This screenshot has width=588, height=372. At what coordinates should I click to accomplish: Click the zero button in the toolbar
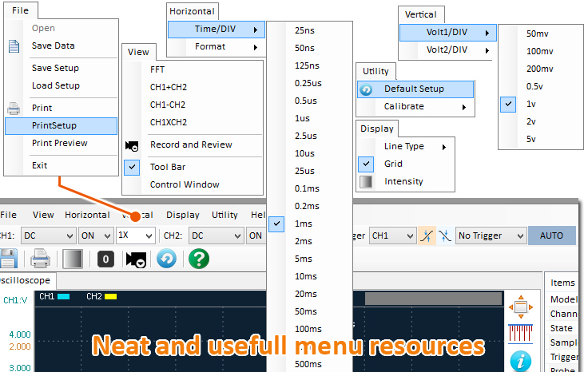click(x=107, y=259)
